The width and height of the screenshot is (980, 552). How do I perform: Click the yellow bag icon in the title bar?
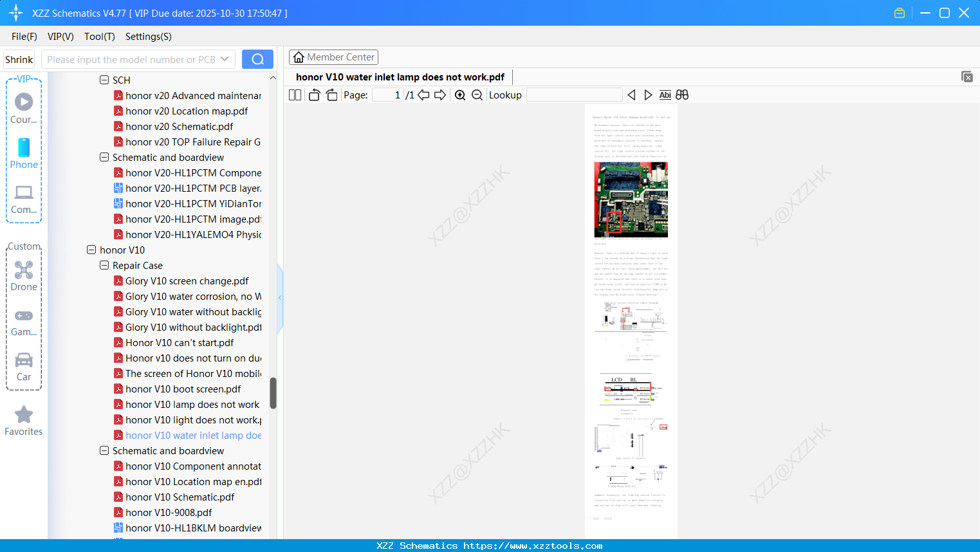pyautogui.click(x=900, y=13)
